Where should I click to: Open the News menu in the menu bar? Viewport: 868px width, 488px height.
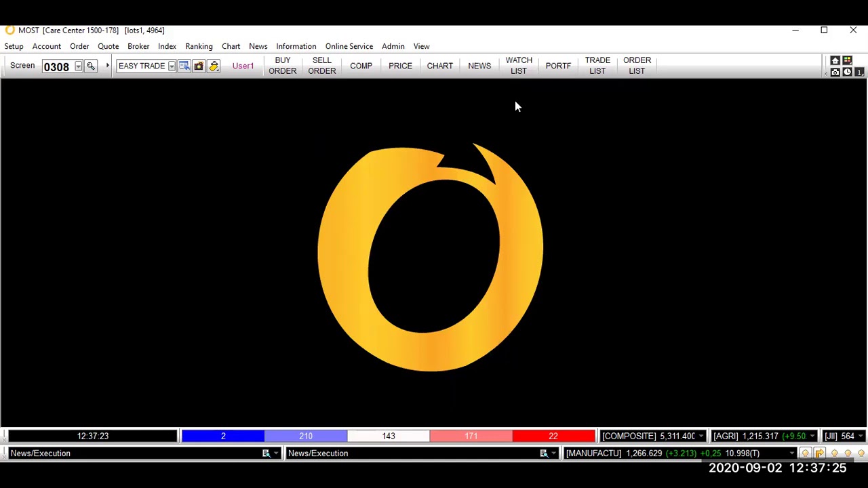pyautogui.click(x=258, y=46)
